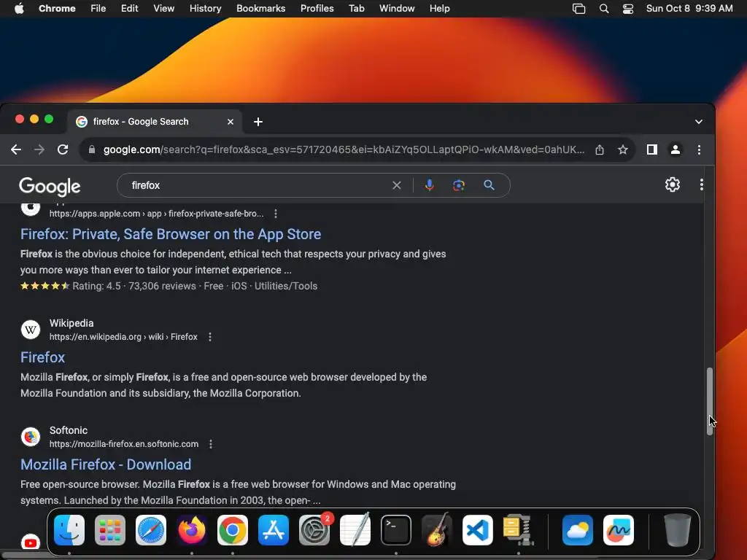The width and height of the screenshot is (747, 560).
Task: Open Google page three-dot options
Action: pyautogui.click(x=701, y=184)
